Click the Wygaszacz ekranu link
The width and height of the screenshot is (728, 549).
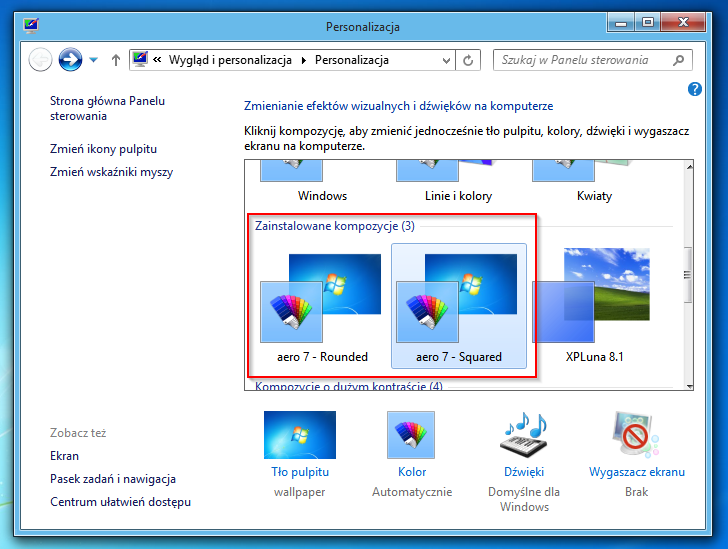point(637,472)
